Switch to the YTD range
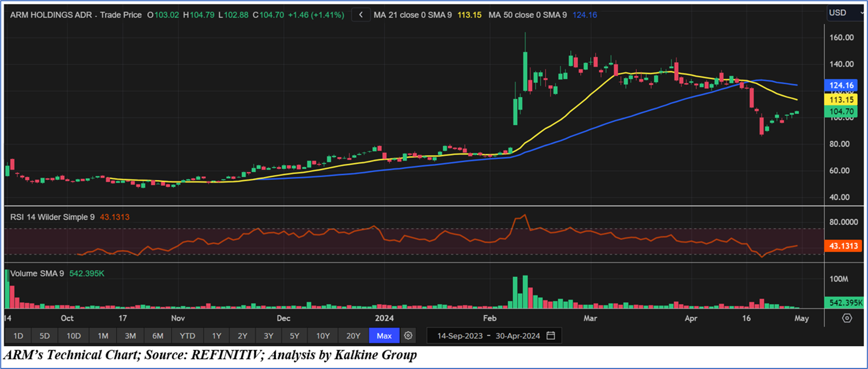868x369 pixels. pos(187,336)
